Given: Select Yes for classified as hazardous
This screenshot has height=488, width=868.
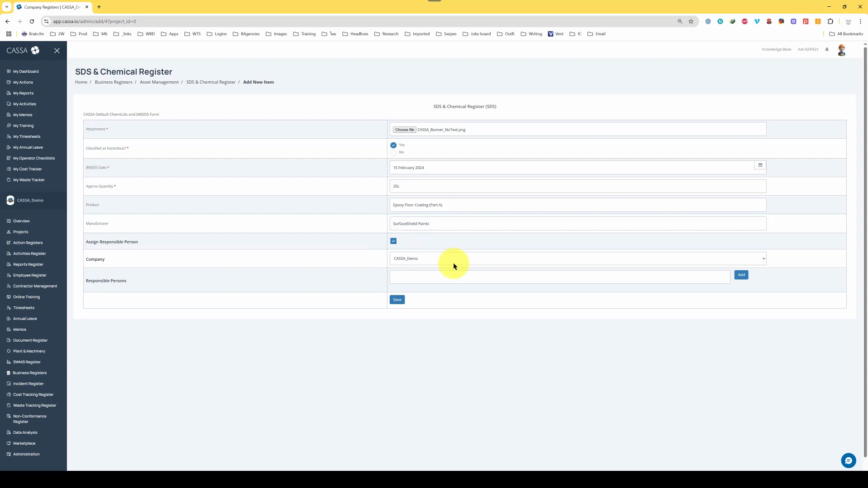Looking at the screenshot, I should [x=393, y=145].
